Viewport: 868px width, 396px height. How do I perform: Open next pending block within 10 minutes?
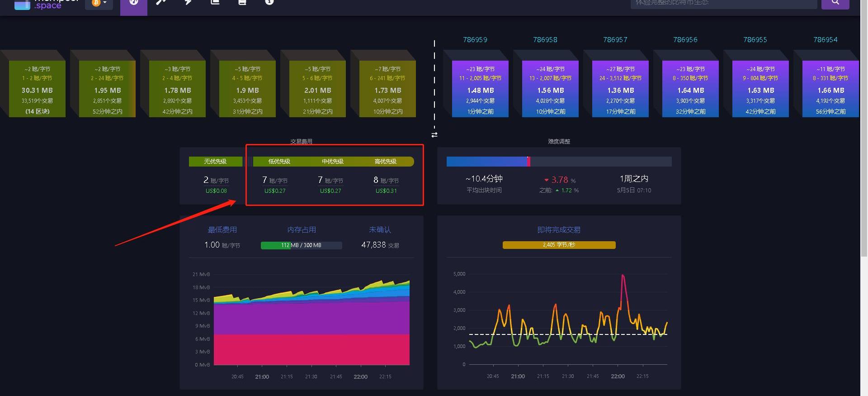point(387,89)
